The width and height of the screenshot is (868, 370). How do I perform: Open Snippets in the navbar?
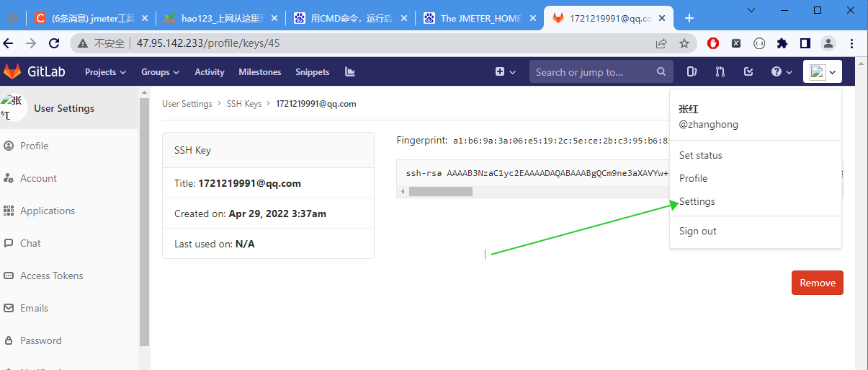[312, 72]
